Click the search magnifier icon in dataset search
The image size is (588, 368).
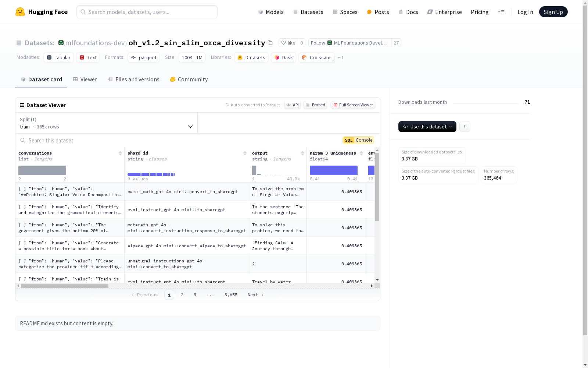(23, 140)
